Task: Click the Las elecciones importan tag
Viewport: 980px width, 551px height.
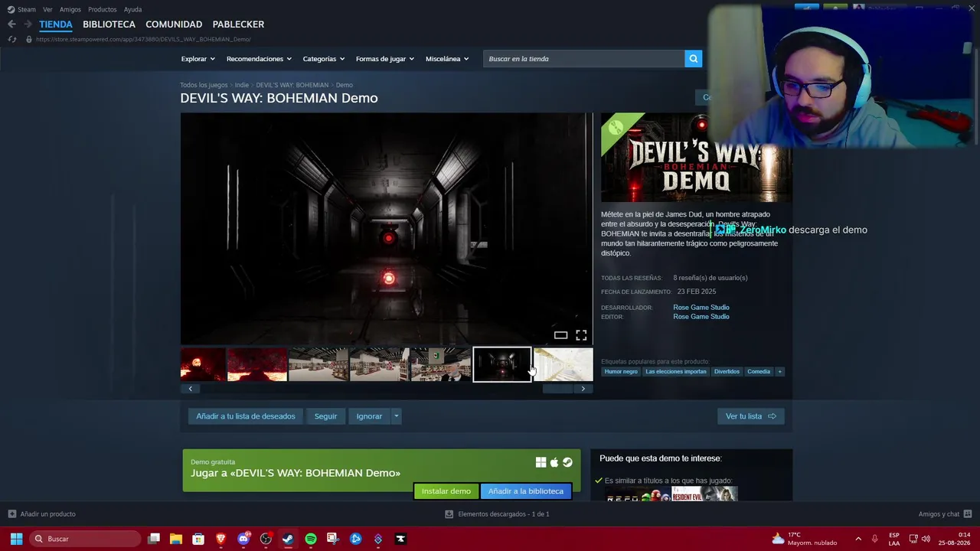Action: point(676,372)
